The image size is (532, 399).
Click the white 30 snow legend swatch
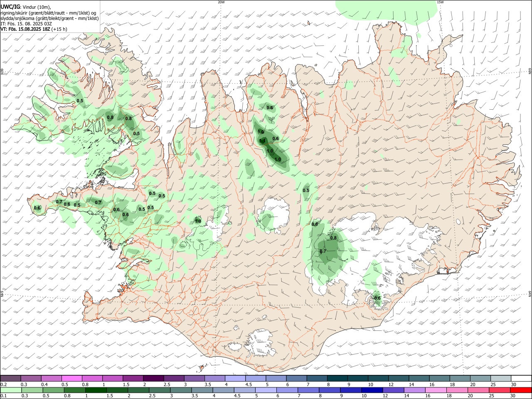pos(521,378)
